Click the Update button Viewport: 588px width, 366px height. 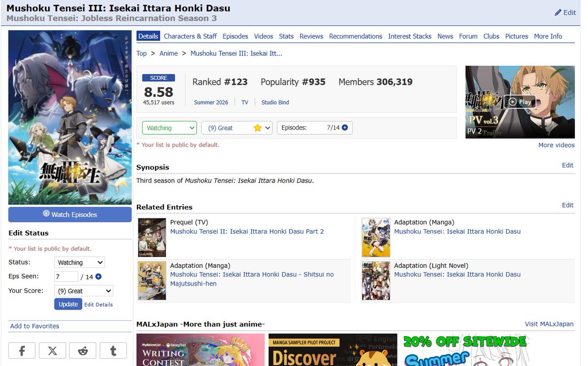(x=68, y=304)
